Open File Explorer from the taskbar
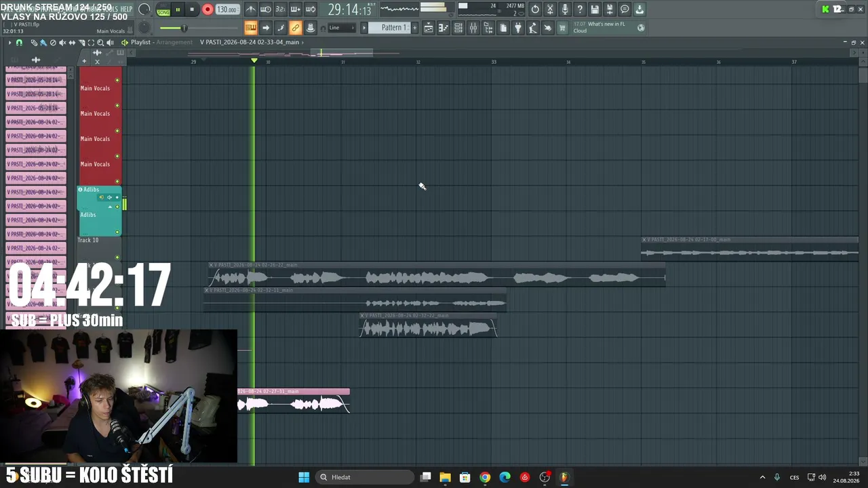868x488 pixels. 445,477
